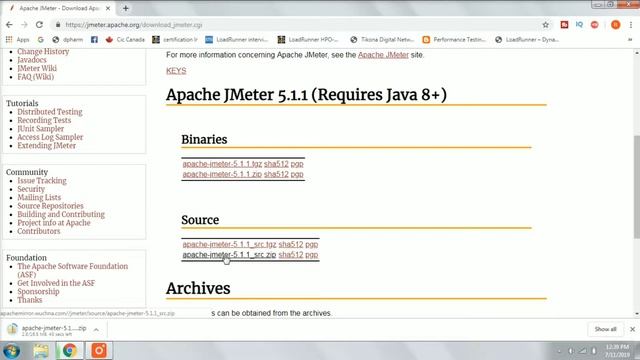Open the Distributed Testing tutorial

coord(50,112)
